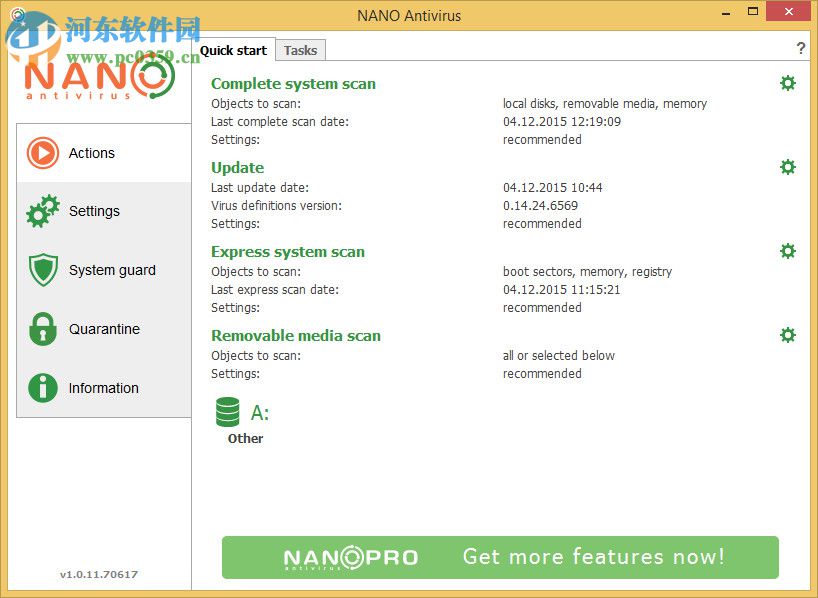Open Express system scan options gear
Image resolution: width=818 pixels, height=598 pixels.
[x=788, y=251]
